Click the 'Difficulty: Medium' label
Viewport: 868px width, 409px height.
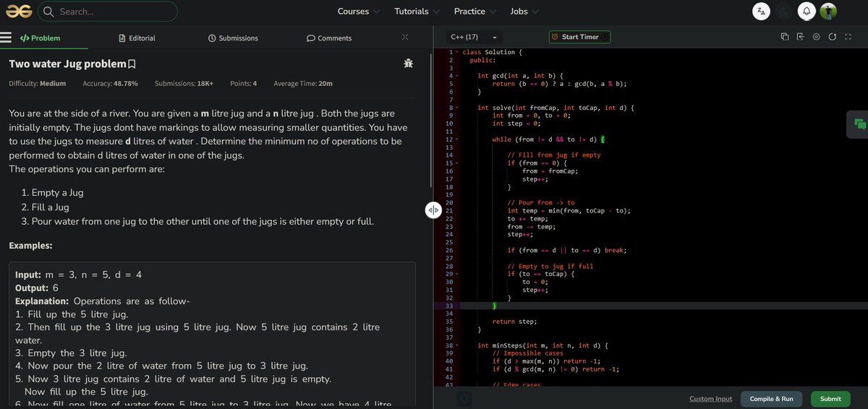[x=37, y=84]
